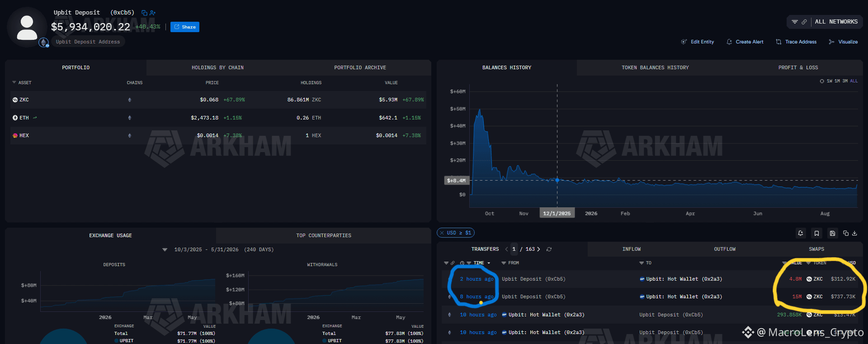Image resolution: width=868 pixels, height=344 pixels.
Task: Open the profile avatar image
Action: pos(27,27)
